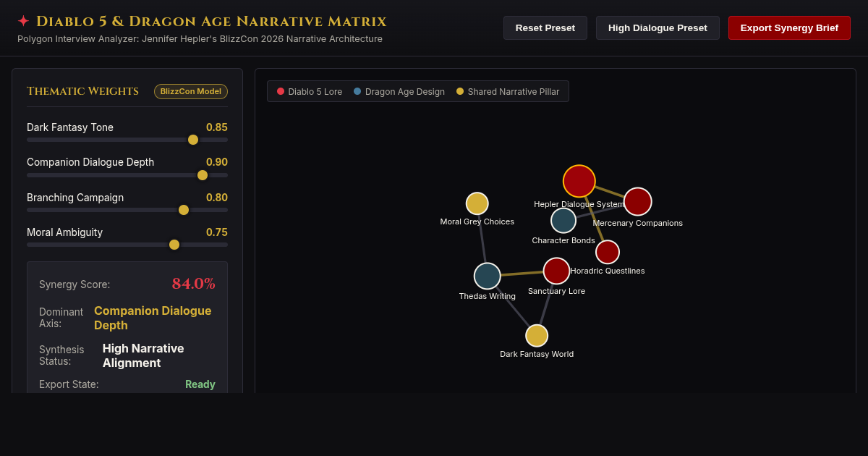Click the Narrative Matrix page title

[211, 22]
